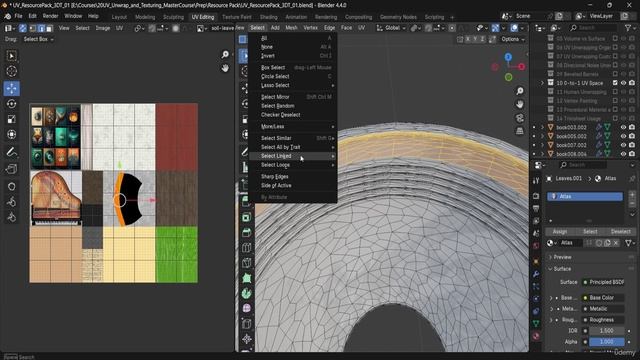Open the Shading workspace tab
The width and height of the screenshot is (640, 360).
click(x=269, y=17)
